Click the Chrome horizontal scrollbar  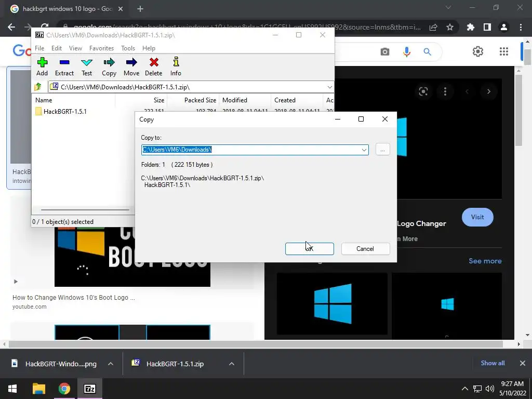(256, 344)
